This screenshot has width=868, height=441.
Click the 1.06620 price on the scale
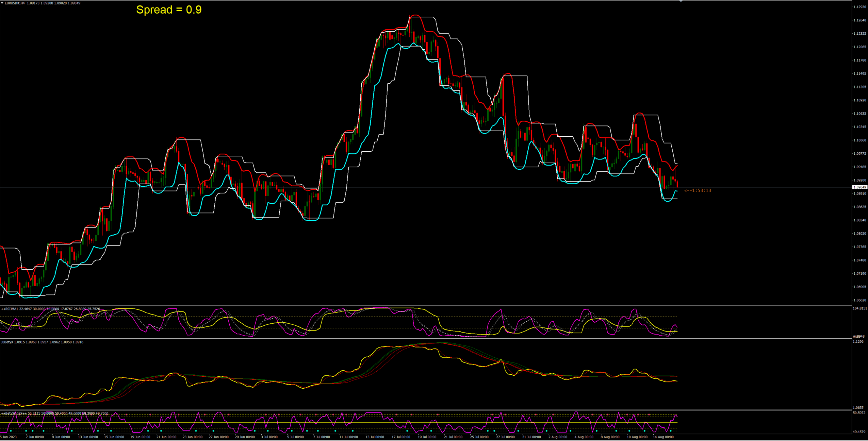860,300
